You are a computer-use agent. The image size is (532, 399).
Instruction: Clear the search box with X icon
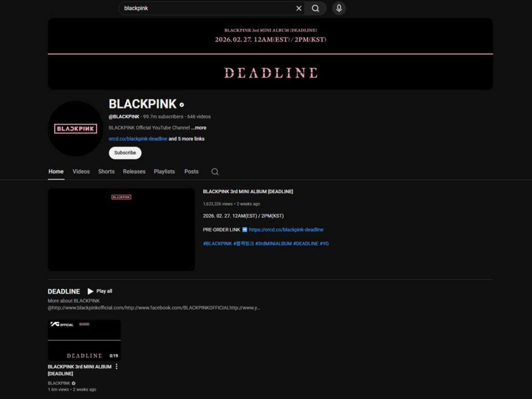[299, 8]
